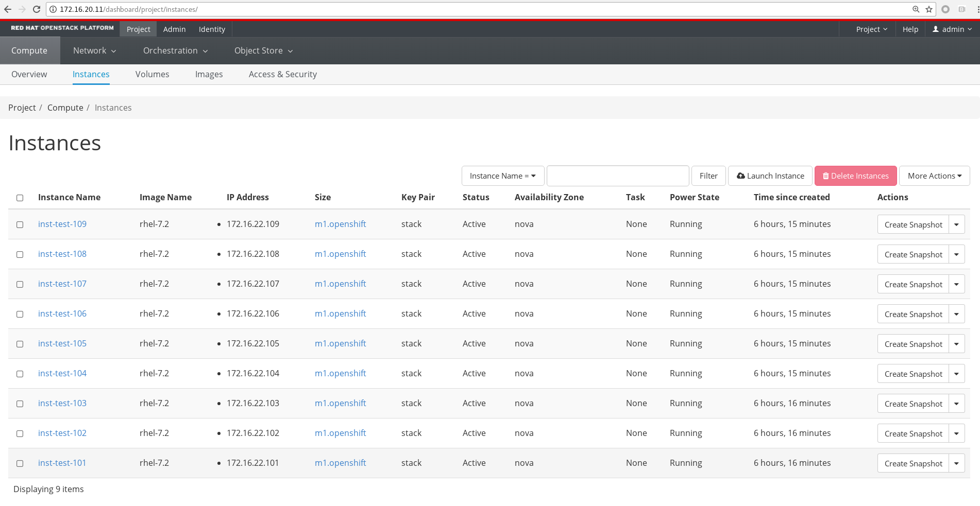The image size is (980, 506).
Task: Open action arrow for inst-test-109
Action: [x=956, y=224]
